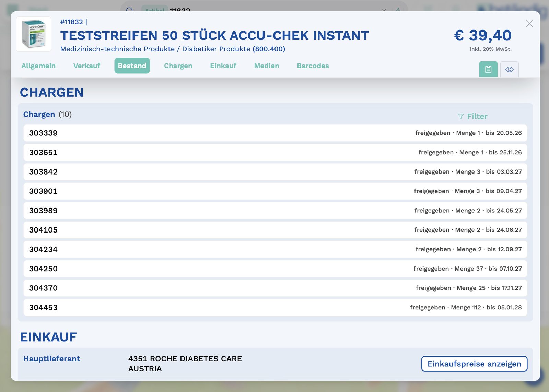Go to the Einkauf tab

[223, 66]
